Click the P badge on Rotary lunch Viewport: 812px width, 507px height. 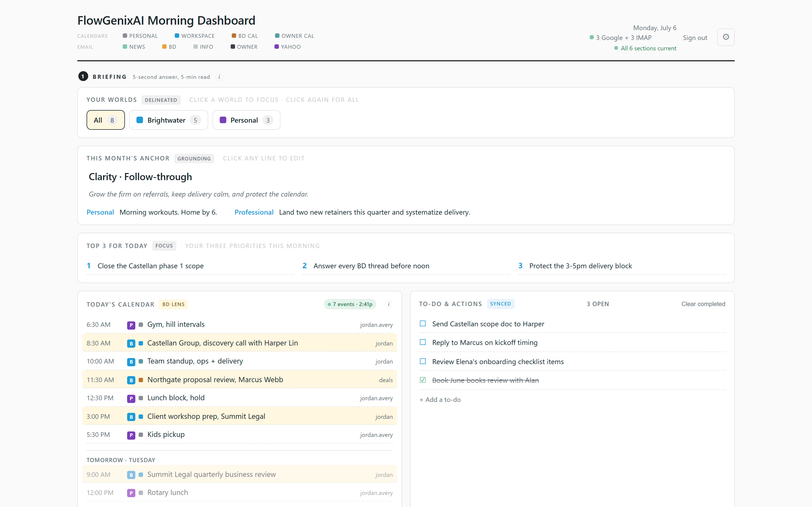(131, 493)
